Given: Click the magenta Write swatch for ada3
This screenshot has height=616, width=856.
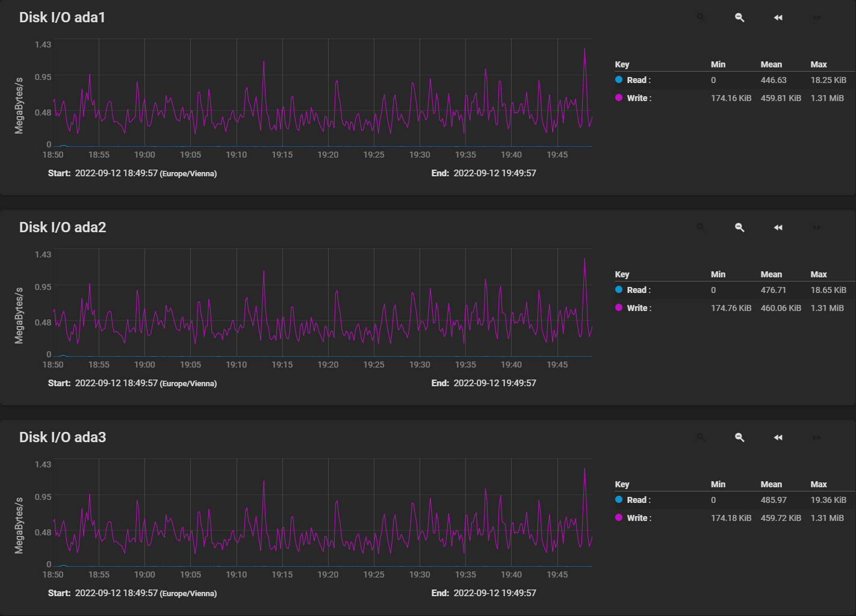Looking at the screenshot, I should point(619,517).
